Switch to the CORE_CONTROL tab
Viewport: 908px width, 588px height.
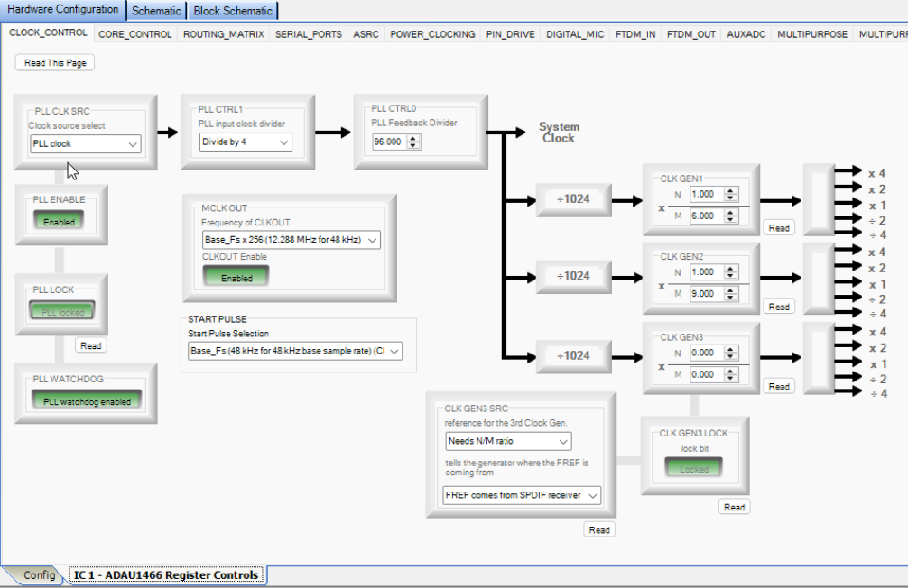(x=135, y=34)
